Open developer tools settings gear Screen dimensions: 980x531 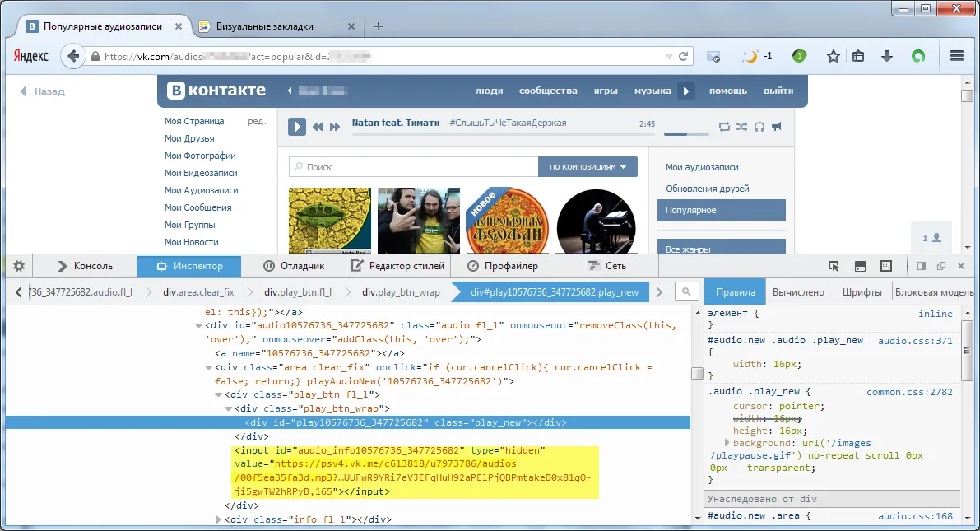[18, 266]
